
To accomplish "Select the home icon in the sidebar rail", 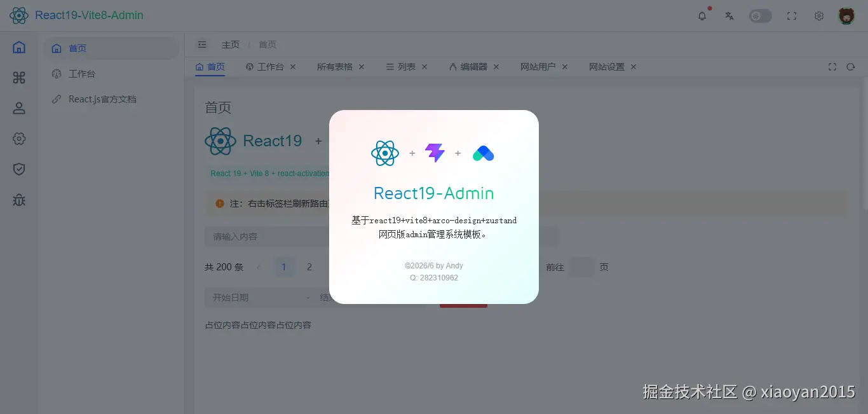I will click(19, 47).
